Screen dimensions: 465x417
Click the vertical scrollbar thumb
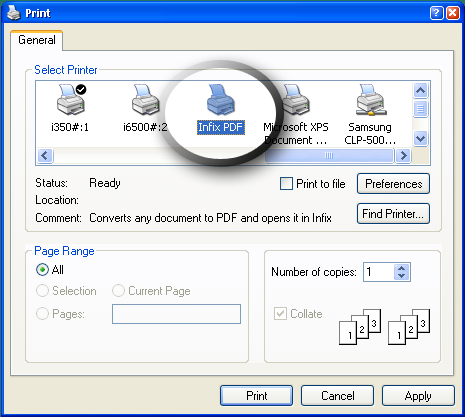tap(420, 109)
